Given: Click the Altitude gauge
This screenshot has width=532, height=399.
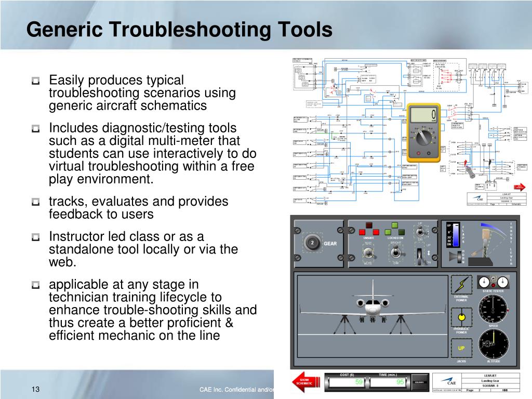Looking at the screenshot, I should pos(494,344).
